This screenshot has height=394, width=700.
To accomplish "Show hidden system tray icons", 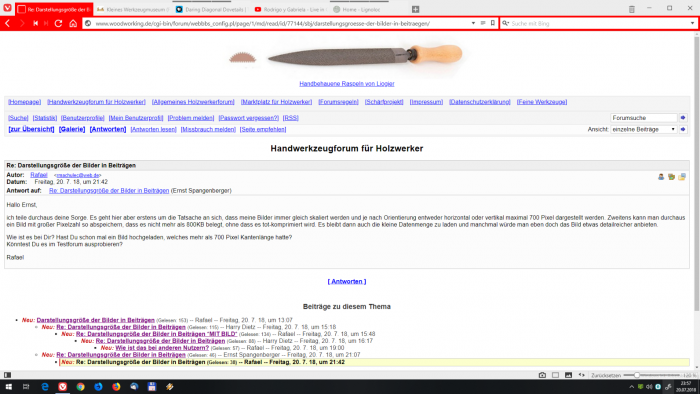I will pos(631,387).
